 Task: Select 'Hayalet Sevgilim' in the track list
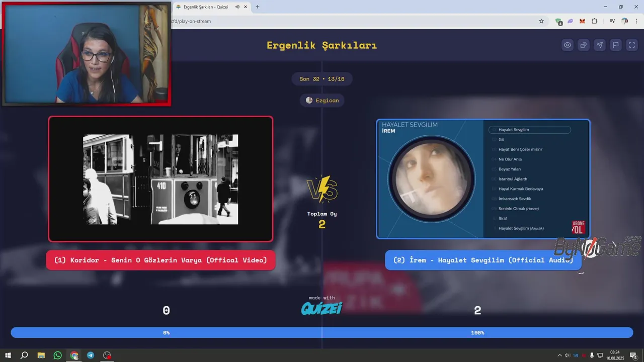530,130
